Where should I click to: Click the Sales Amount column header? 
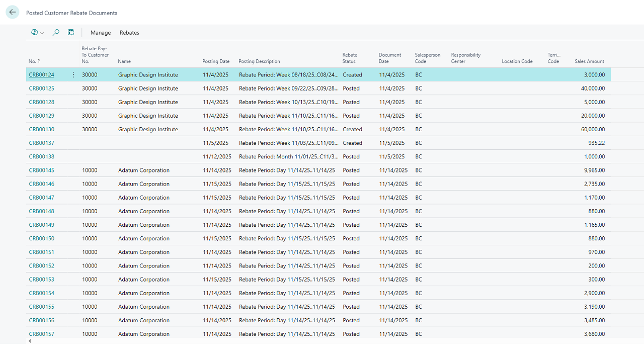click(589, 61)
